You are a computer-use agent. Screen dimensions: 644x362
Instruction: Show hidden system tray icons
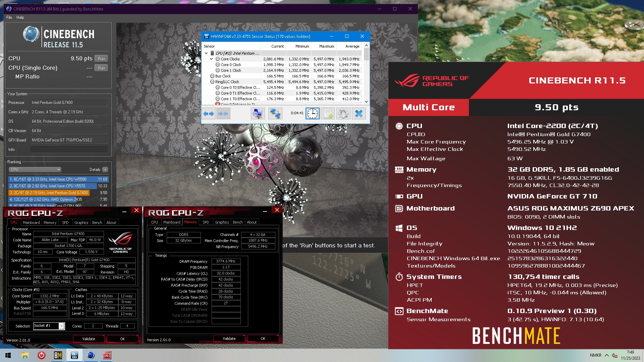point(606,355)
